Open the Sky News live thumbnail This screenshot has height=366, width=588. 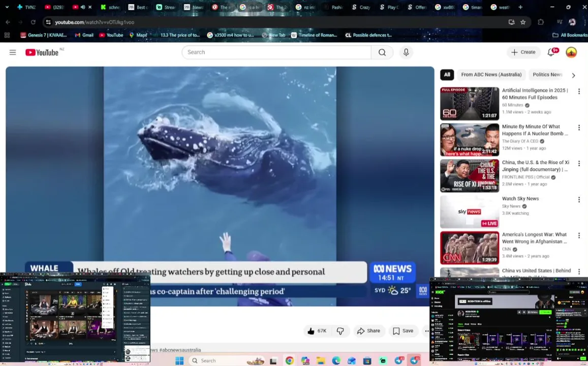(470, 212)
